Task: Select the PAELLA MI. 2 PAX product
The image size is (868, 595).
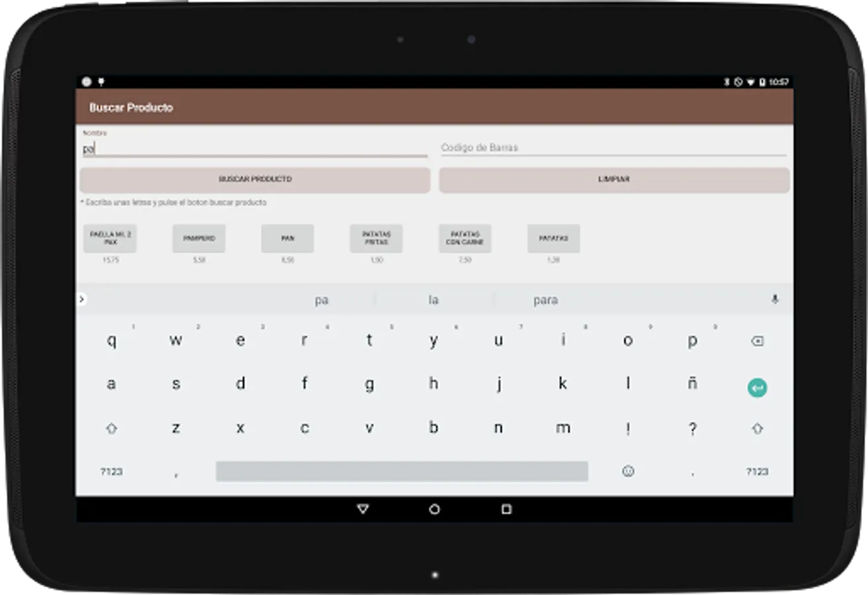Action: tap(110, 238)
